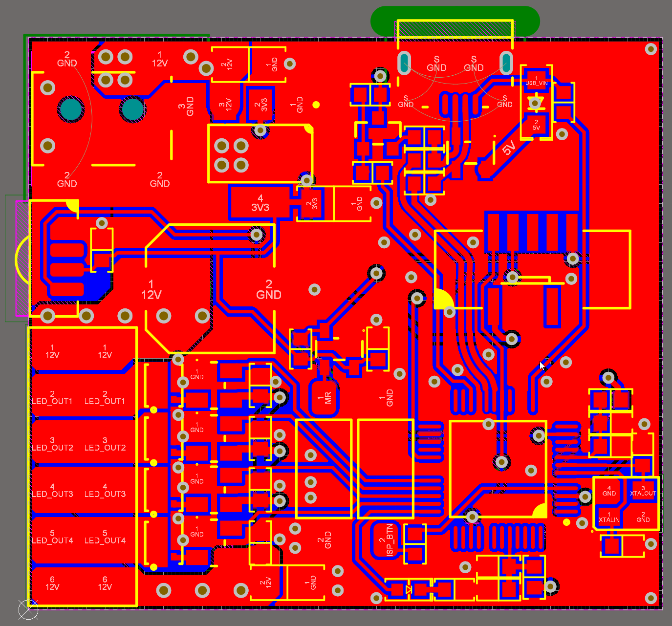Select the large diagonal 5V net label
This screenshot has width=672, height=626.
pyautogui.click(x=509, y=148)
